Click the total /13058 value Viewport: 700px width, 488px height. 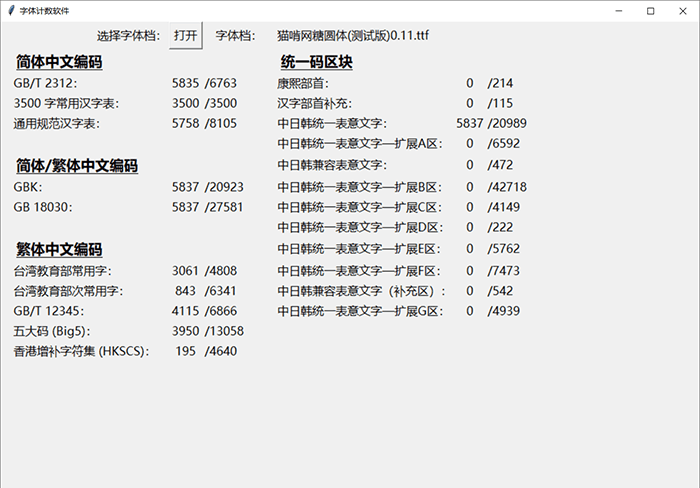(224, 331)
